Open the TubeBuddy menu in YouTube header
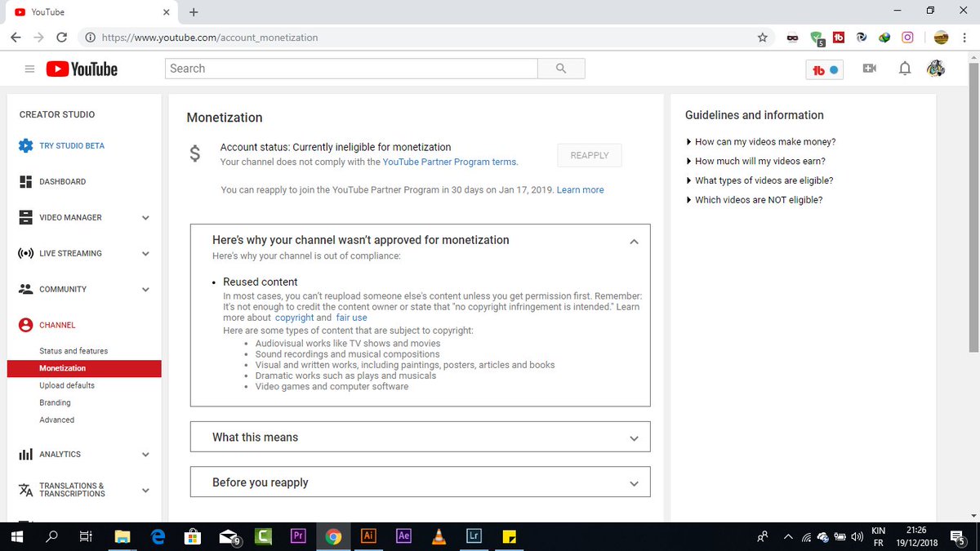 point(824,69)
